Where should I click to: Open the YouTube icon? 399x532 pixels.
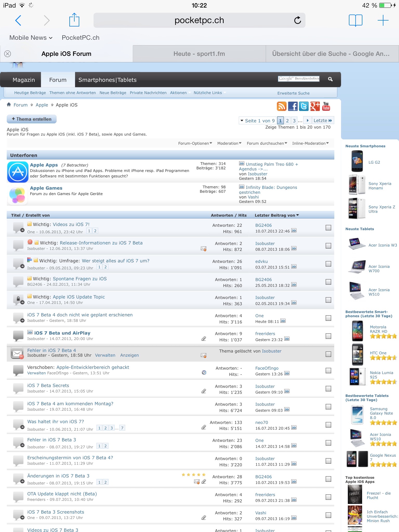[x=326, y=106]
